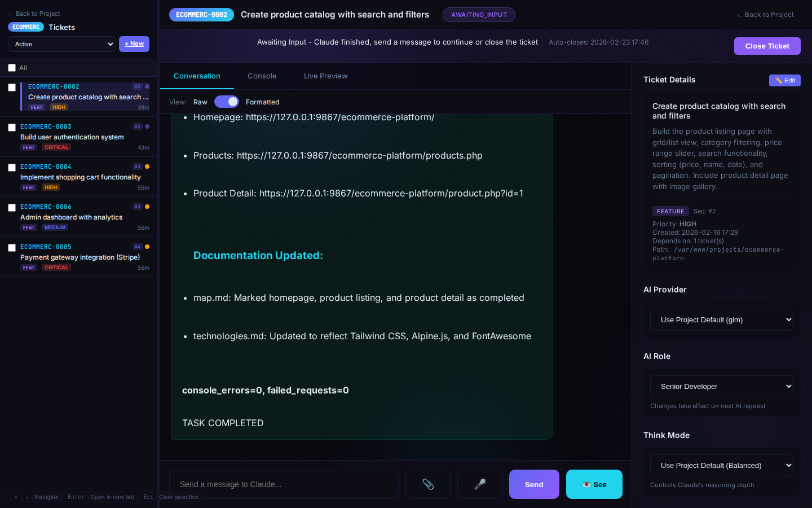This screenshot has width=812, height=508.
Task: Toggle the Raw/Formatted view switch
Action: [x=227, y=102]
